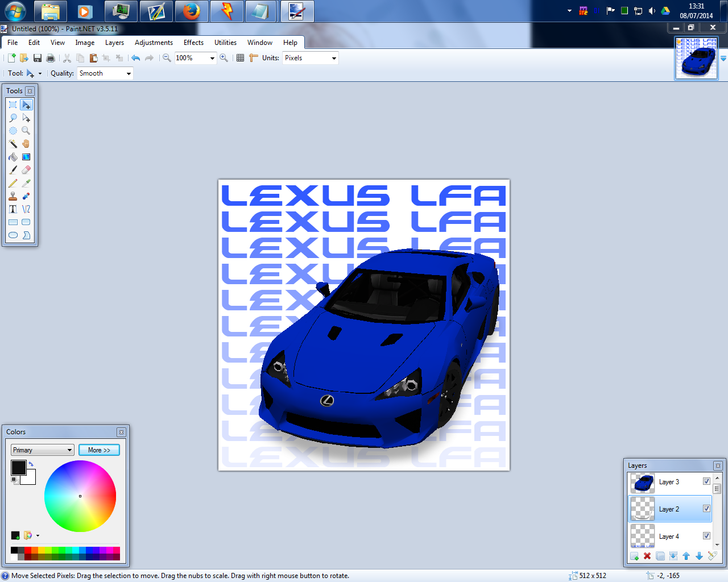Viewport: 728px width, 582px height.
Task: Toggle visibility checkbox of Layer 2
Action: 706,508
